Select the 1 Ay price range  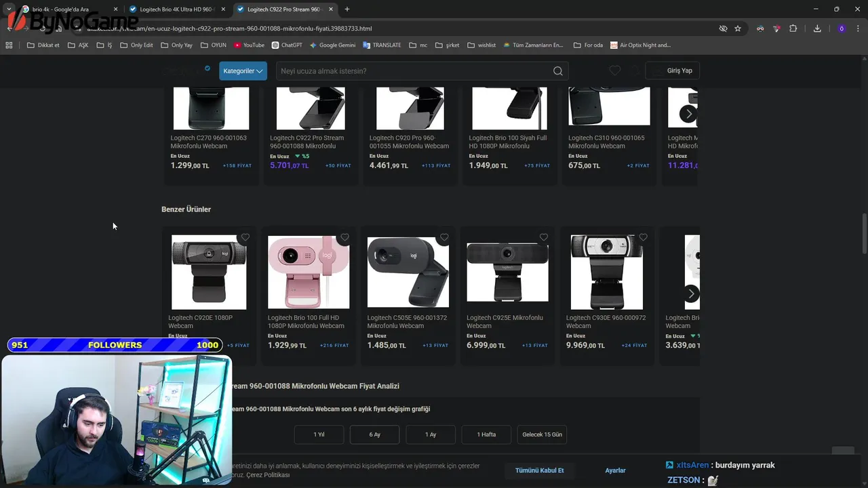click(x=431, y=434)
